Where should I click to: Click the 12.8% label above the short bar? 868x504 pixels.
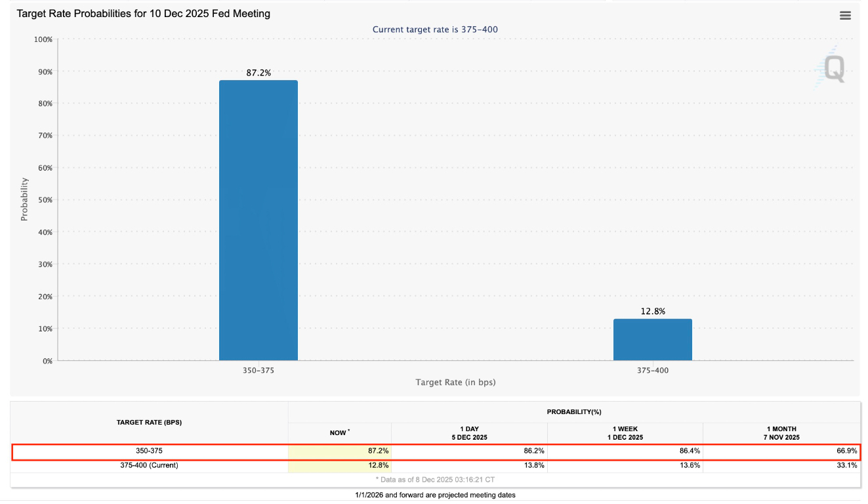(x=653, y=312)
